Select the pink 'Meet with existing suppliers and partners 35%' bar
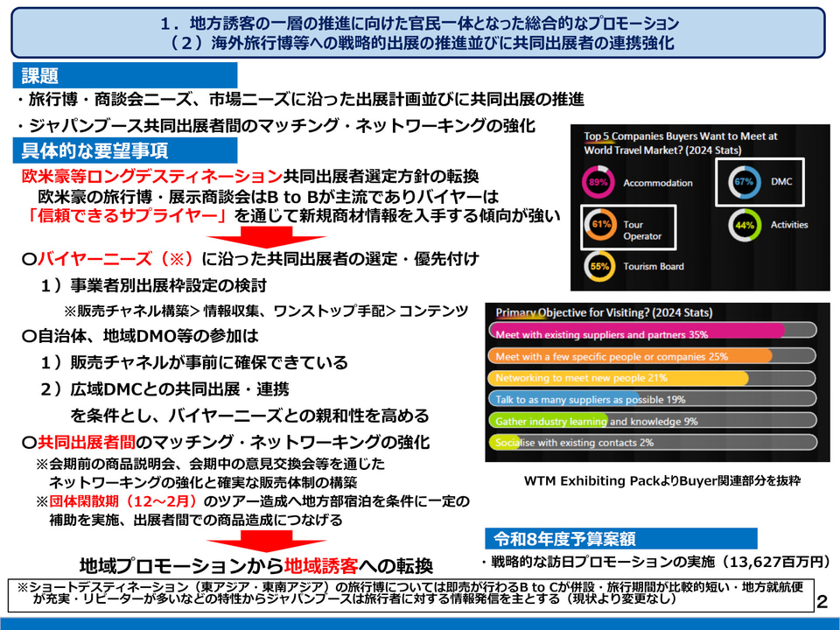 click(653, 331)
